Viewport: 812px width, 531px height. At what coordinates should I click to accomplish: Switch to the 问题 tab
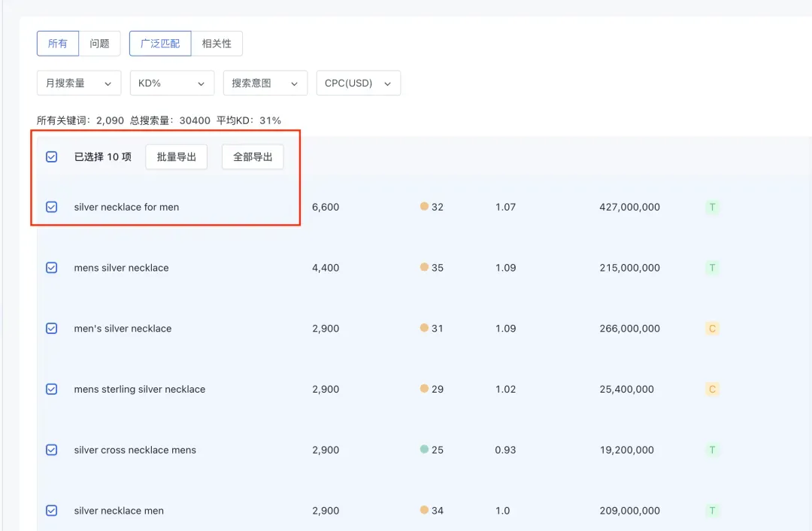click(98, 44)
